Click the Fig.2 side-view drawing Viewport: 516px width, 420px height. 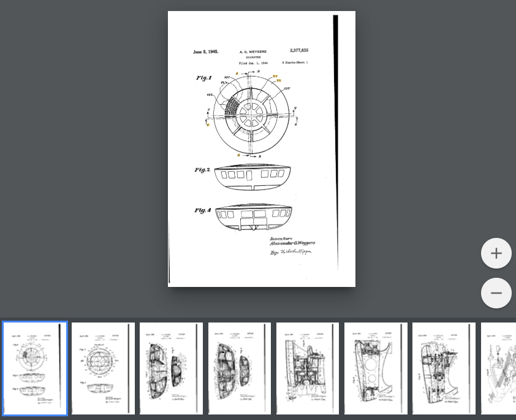click(252, 178)
